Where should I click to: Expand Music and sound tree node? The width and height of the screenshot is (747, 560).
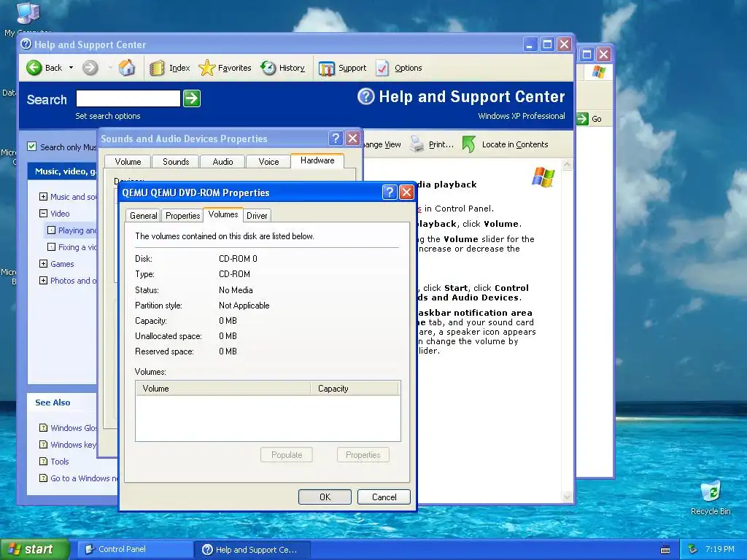(43, 197)
